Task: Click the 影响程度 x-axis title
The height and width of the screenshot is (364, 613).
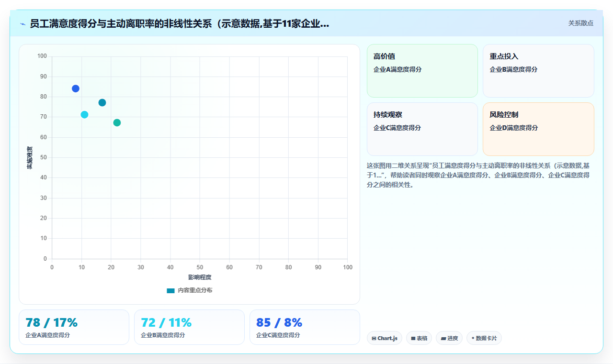Action: click(200, 277)
